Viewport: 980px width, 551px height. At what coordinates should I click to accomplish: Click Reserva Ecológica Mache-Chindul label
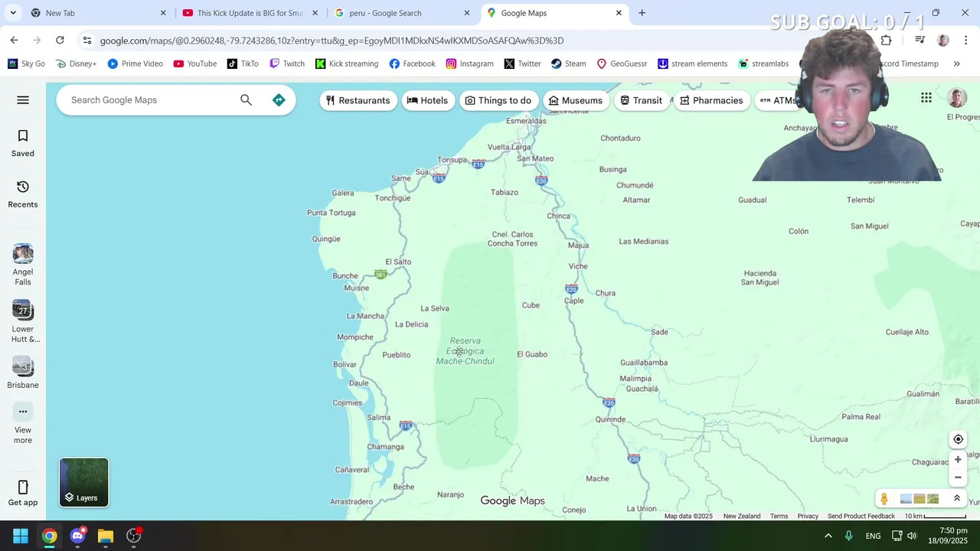click(x=465, y=351)
